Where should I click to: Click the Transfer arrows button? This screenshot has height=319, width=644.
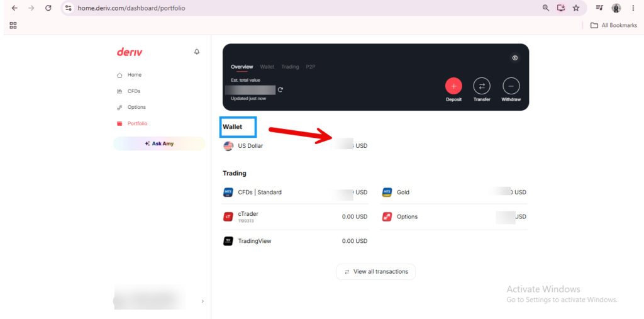482,86
